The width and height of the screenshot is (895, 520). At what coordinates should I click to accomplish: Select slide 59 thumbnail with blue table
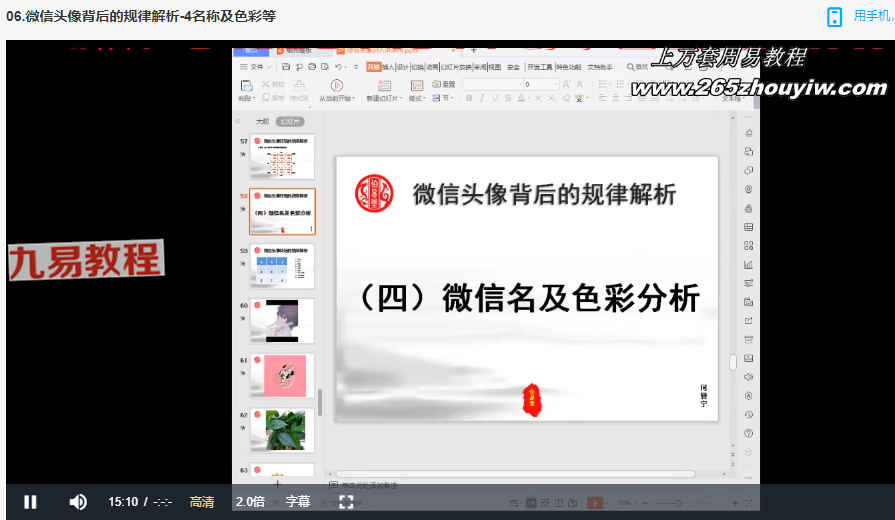pos(282,267)
